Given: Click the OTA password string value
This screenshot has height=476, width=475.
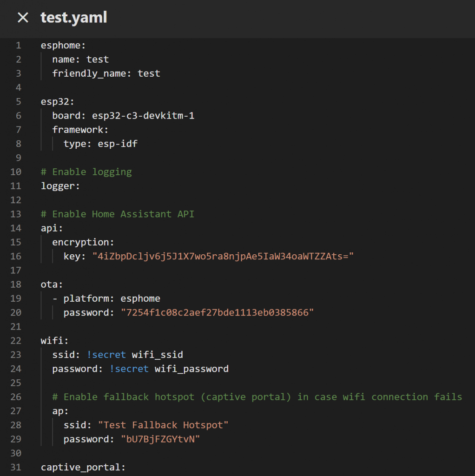Looking at the screenshot, I should (217, 312).
